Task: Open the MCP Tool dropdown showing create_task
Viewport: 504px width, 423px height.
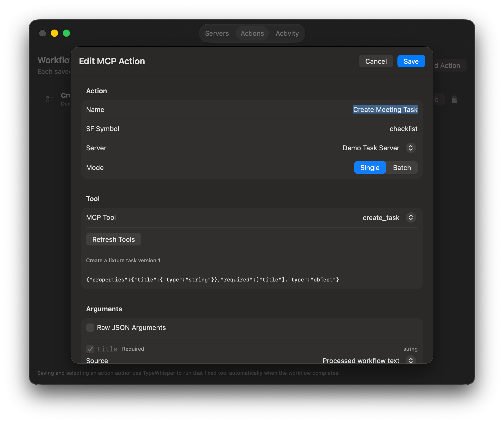Action: pyautogui.click(x=389, y=217)
